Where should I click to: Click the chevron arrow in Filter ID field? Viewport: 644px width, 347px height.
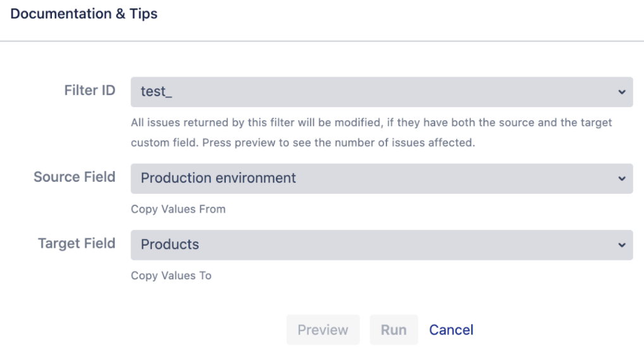pos(622,92)
